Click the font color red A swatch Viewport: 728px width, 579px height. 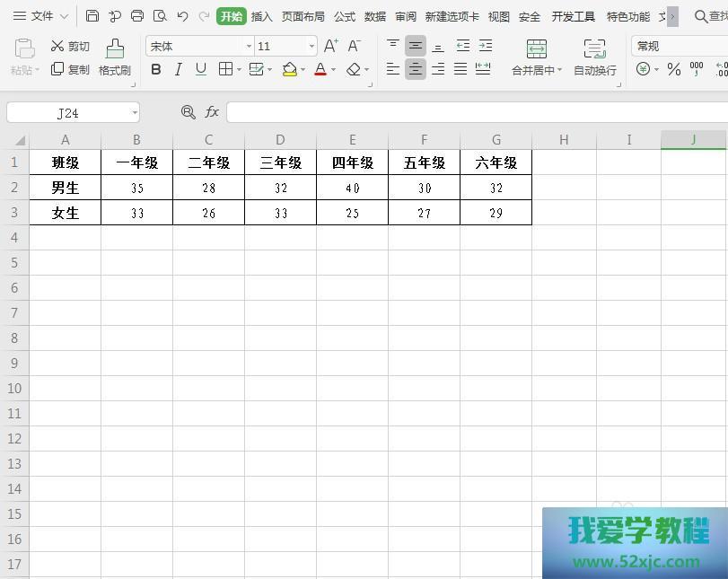pos(320,69)
